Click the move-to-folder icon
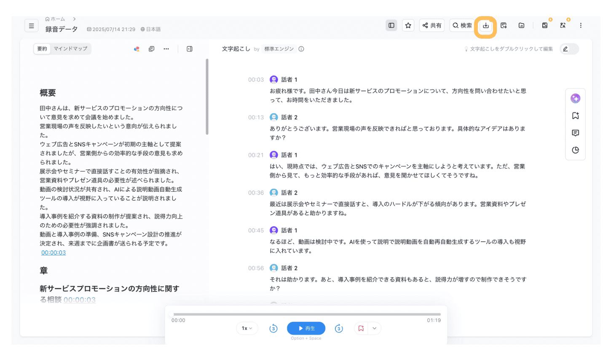Screen dimensions: 611x364 (x=522, y=26)
